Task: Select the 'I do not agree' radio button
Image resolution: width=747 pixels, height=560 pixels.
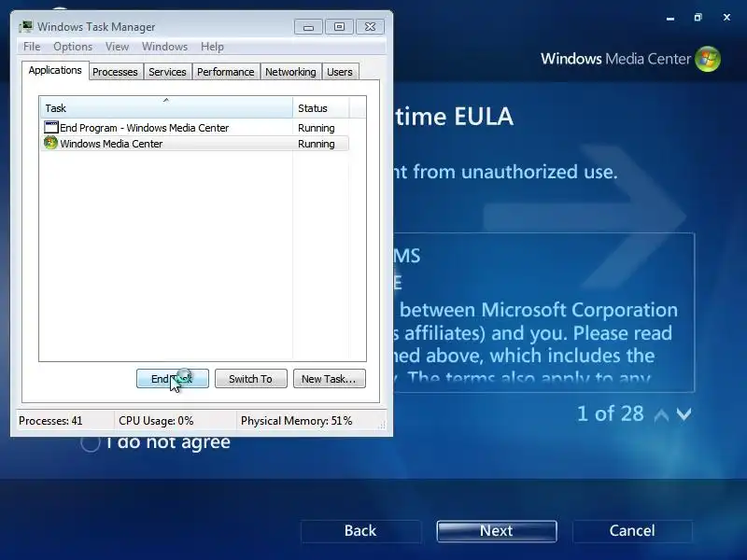Action: 90,442
